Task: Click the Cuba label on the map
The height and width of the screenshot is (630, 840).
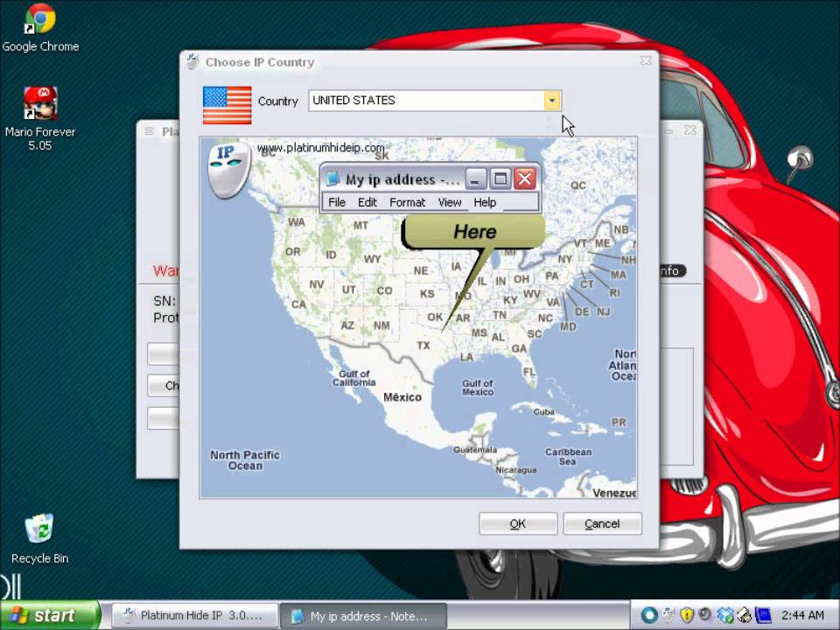Action: tap(543, 411)
